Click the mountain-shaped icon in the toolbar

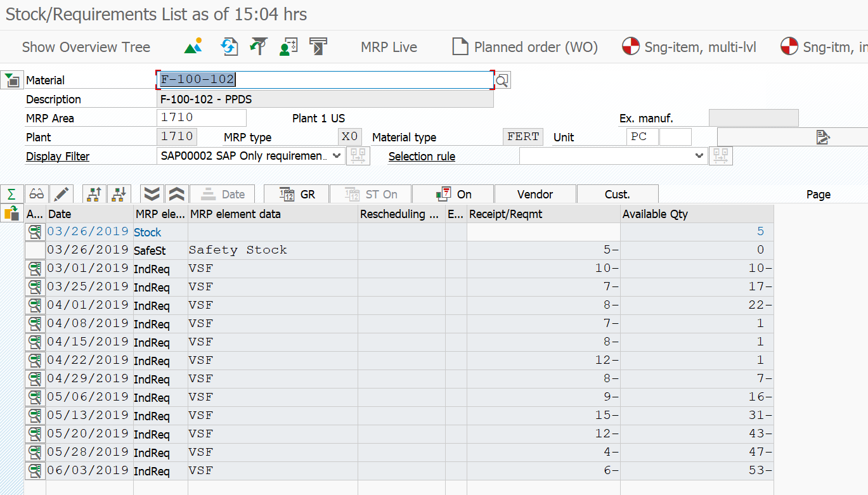(x=193, y=46)
